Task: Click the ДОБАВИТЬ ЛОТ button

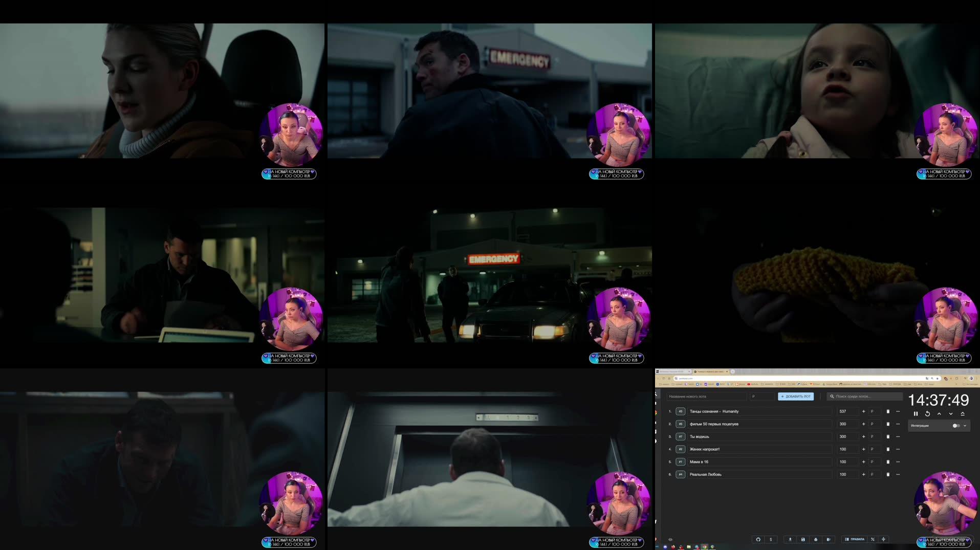Action: 796,397
